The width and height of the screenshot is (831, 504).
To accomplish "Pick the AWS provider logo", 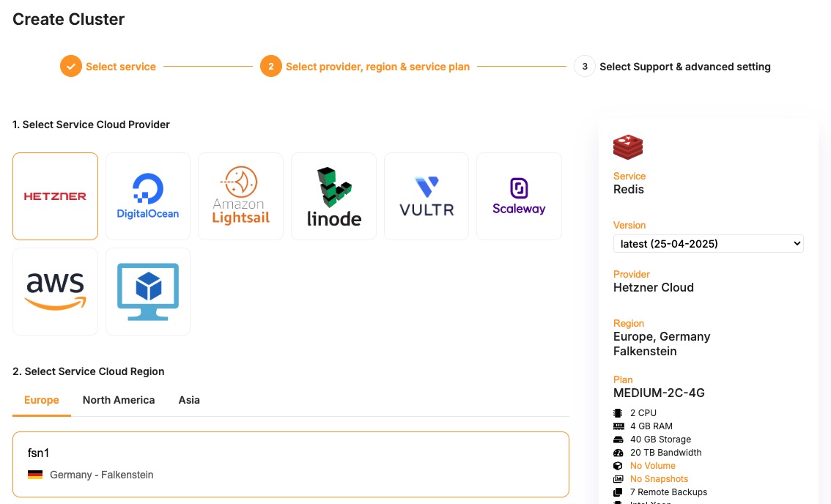I will pyautogui.click(x=55, y=292).
